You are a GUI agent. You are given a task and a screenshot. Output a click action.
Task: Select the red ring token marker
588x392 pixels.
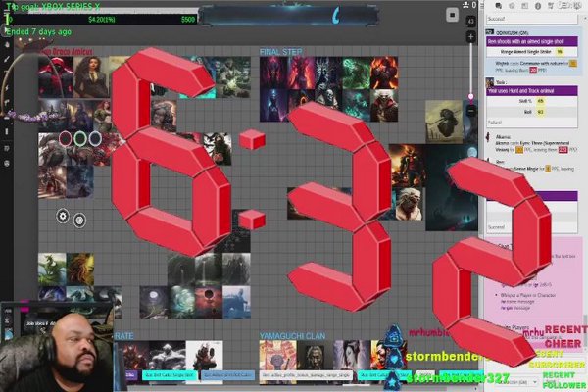(x=66, y=139)
